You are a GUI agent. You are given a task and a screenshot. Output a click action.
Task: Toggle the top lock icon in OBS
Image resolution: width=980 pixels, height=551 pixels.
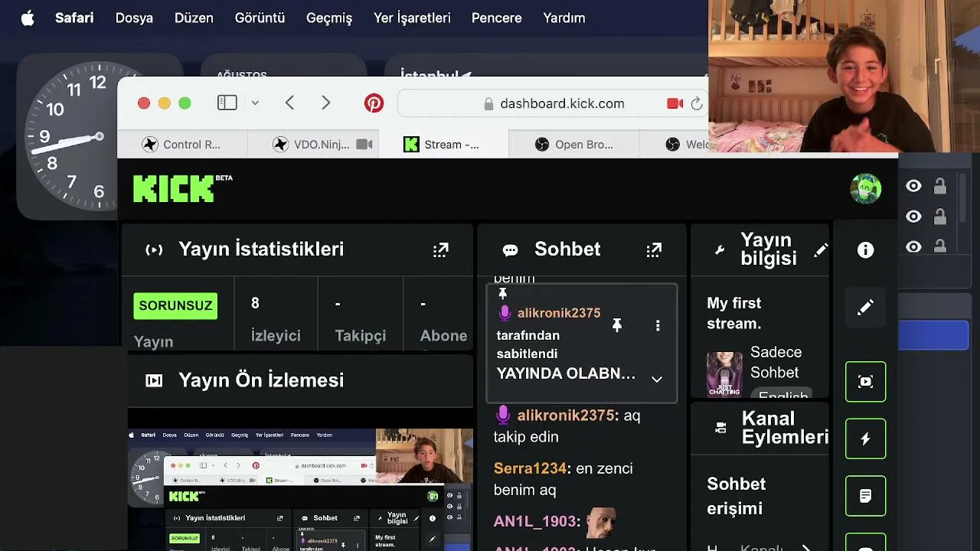pyautogui.click(x=940, y=186)
